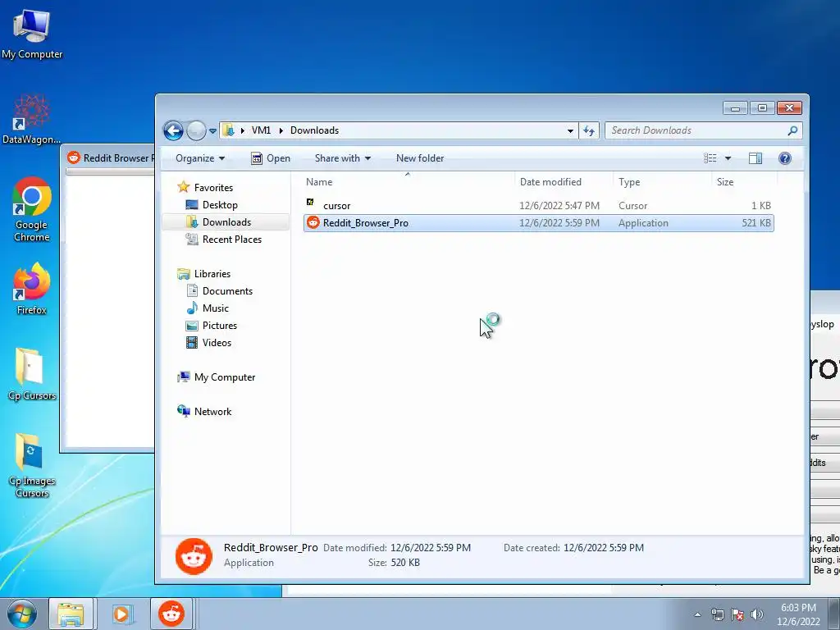
Task: Click the network tray icon
Action: click(x=717, y=614)
